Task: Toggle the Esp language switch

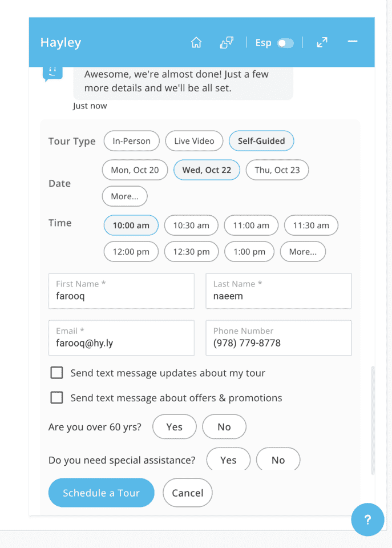Action: (285, 43)
